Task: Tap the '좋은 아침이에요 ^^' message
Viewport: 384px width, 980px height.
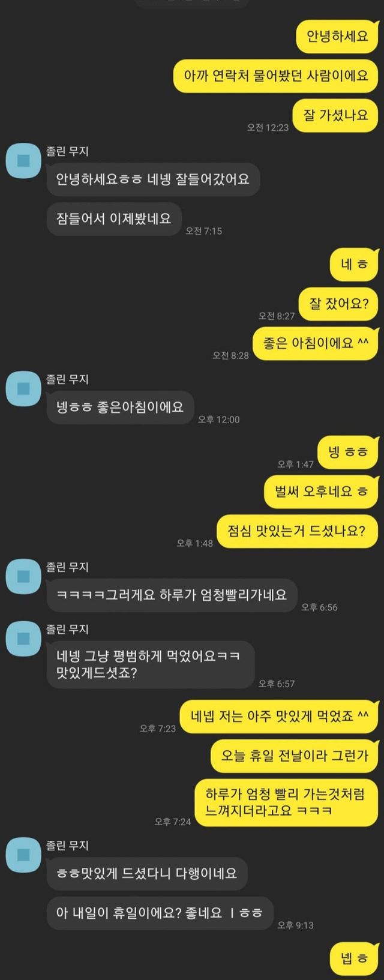Action: click(x=316, y=343)
